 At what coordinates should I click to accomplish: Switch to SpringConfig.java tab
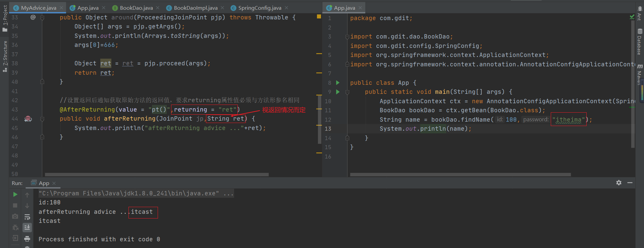point(260,8)
